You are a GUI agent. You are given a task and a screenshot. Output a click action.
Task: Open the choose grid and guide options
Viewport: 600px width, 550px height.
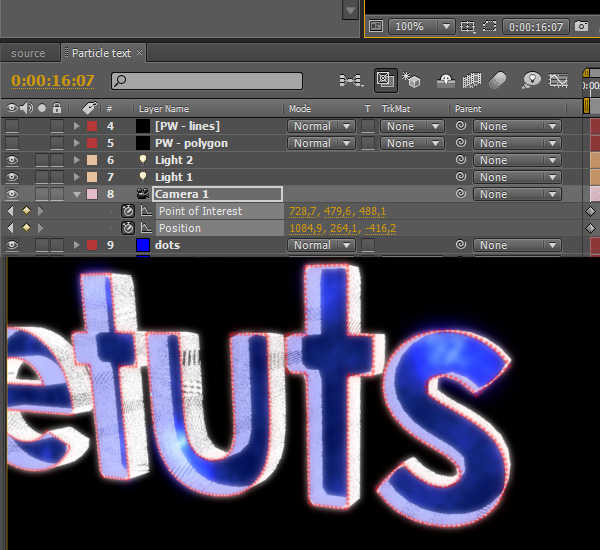click(x=467, y=26)
